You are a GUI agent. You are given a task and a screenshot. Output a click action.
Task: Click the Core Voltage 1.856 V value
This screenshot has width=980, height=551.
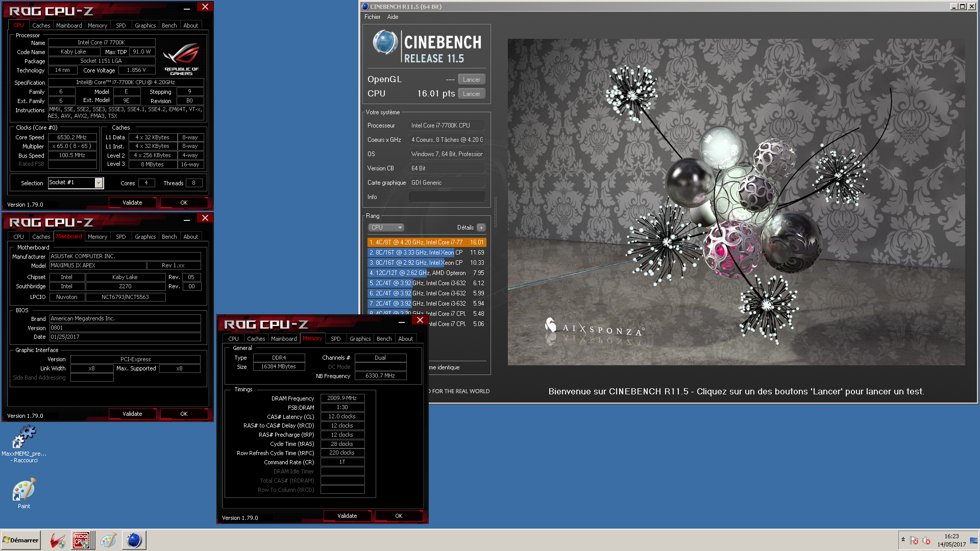point(136,70)
